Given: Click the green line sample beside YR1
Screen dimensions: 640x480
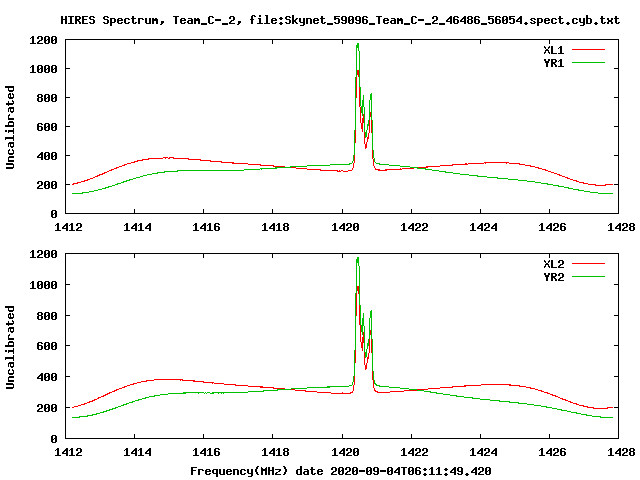Looking at the screenshot, I should coord(588,63).
